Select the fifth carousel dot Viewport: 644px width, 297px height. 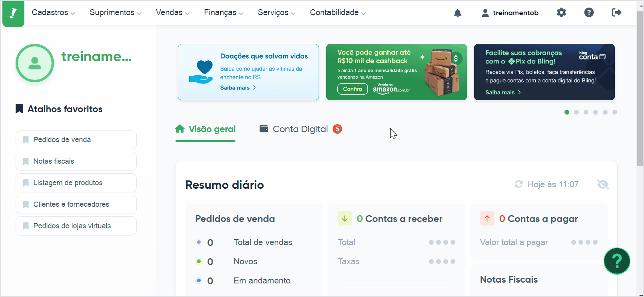(x=605, y=112)
